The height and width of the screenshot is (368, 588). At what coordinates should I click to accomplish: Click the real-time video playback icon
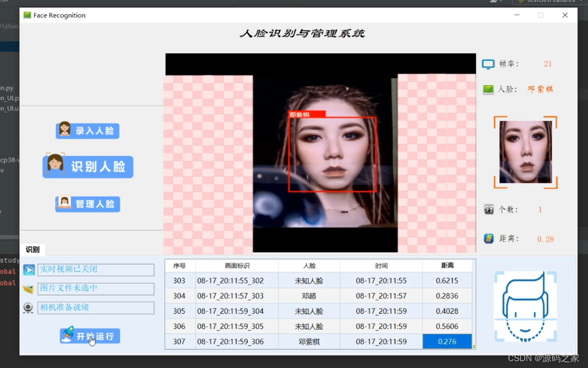(x=28, y=270)
